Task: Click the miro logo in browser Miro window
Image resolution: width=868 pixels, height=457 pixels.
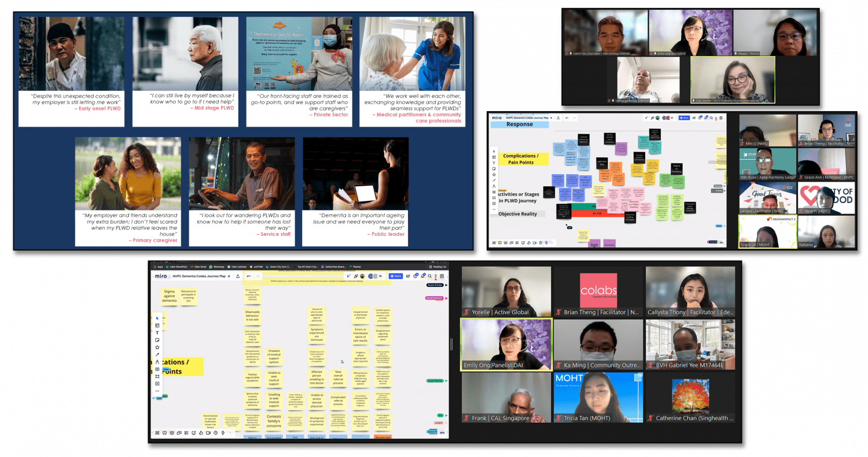Action: (161, 276)
